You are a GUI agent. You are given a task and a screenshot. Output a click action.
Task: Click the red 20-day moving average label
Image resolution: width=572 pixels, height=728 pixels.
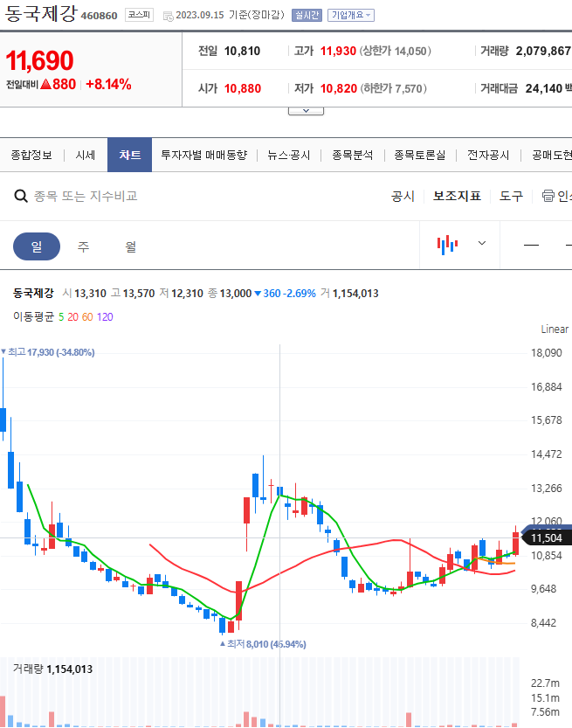72,317
